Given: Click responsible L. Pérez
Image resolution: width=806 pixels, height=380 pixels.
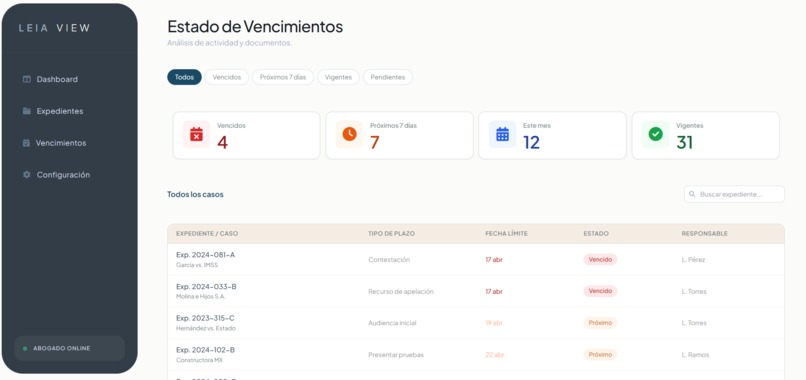Looking at the screenshot, I should coord(693,260).
